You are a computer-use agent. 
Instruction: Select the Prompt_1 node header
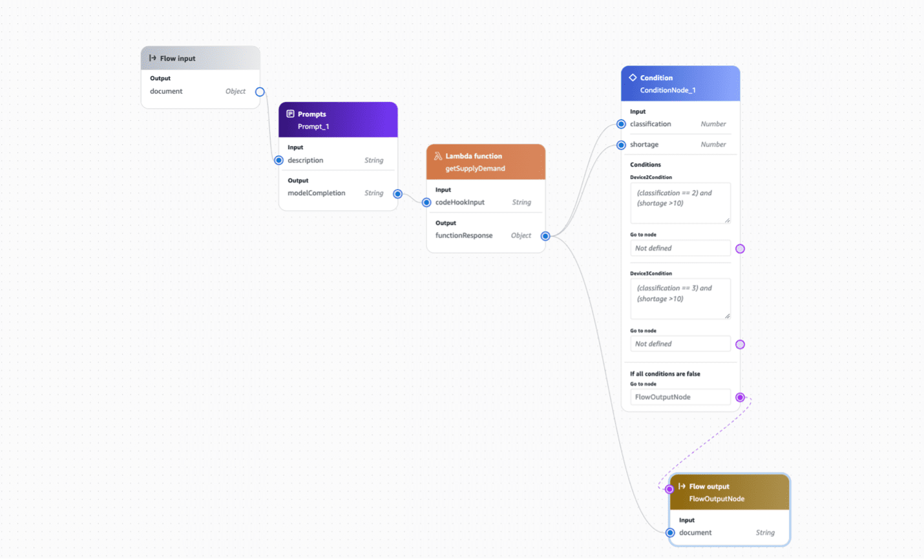[338, 120]
